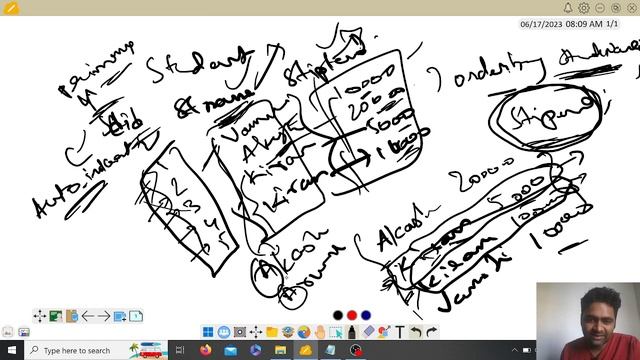Click the toolbox icon in the whiteboard toolbar
Viewport: 640px width, 360px height.
pos(288,332)
